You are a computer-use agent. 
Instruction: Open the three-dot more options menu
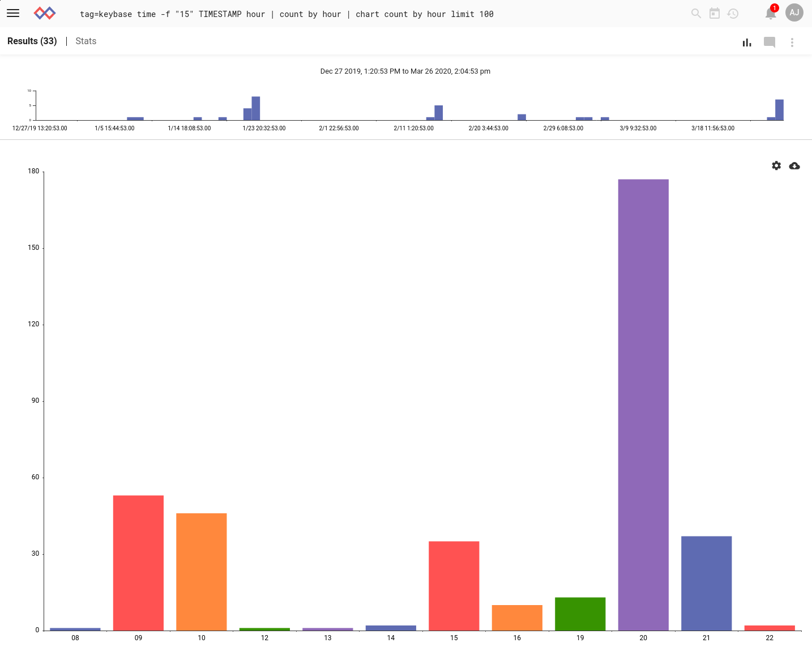pos(792,42)
